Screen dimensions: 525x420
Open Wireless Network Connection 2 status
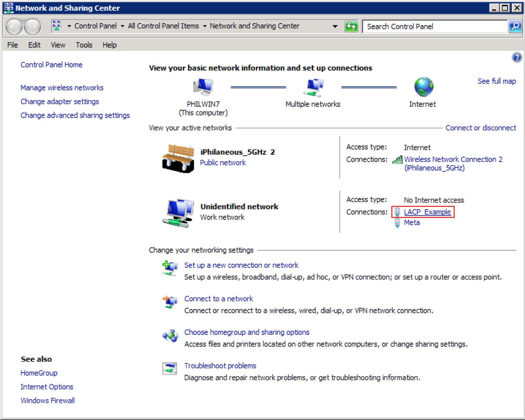coord(453,159)
